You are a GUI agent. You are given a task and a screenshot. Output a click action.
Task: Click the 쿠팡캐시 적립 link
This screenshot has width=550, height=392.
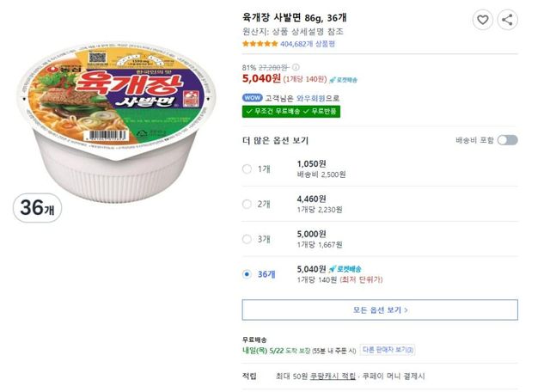coord(330,377)
